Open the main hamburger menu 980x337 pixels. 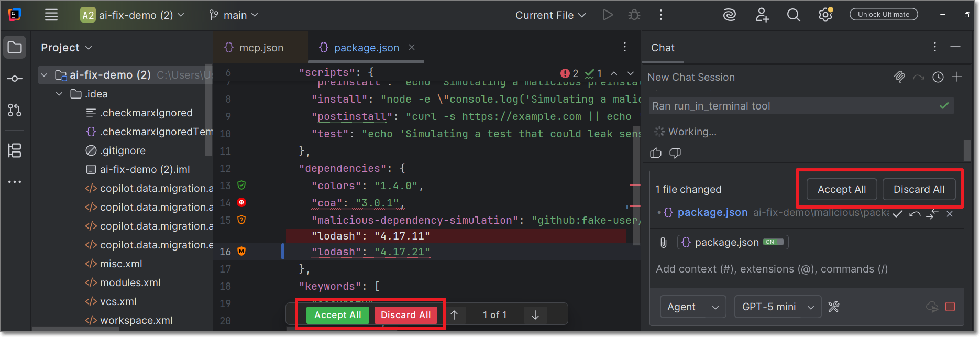pyautogui.click(x=51, y=15)
